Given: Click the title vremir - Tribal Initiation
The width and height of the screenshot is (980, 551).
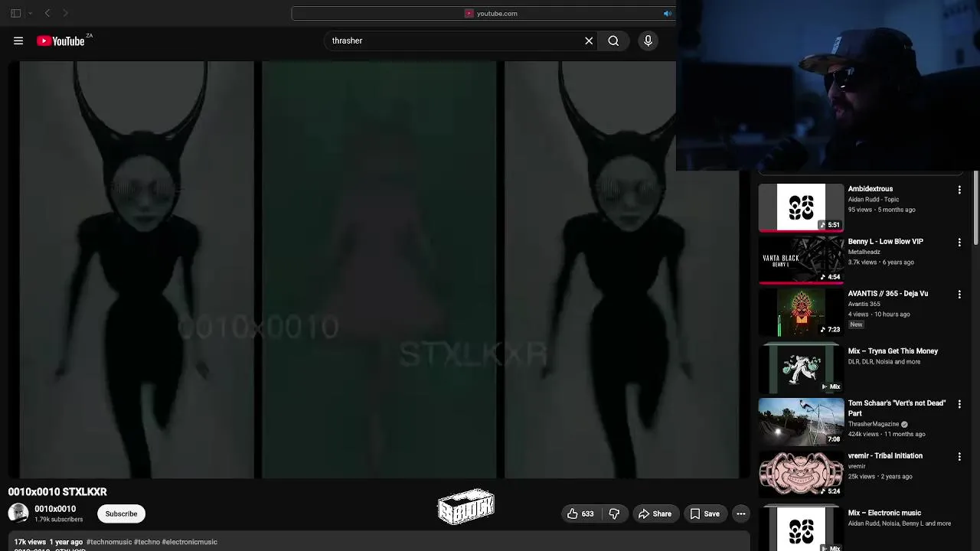Looking at the screenshot, I should point(885,456).
